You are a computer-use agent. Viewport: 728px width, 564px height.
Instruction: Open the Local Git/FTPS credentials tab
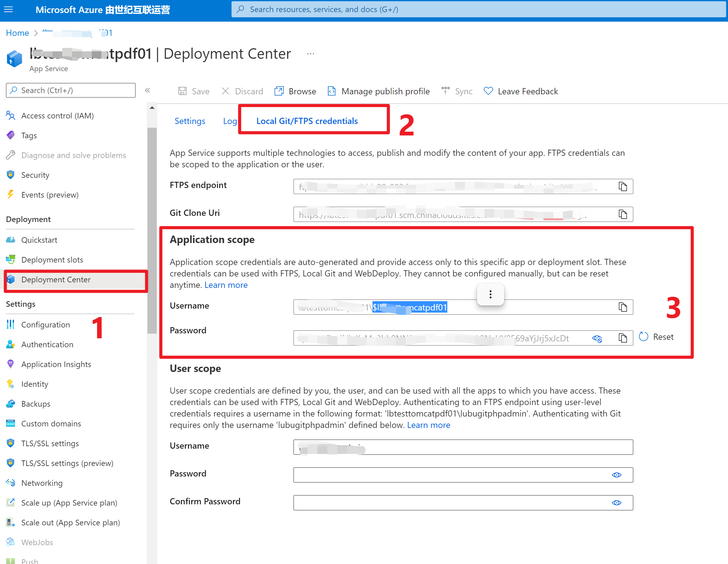pos(307,121)
